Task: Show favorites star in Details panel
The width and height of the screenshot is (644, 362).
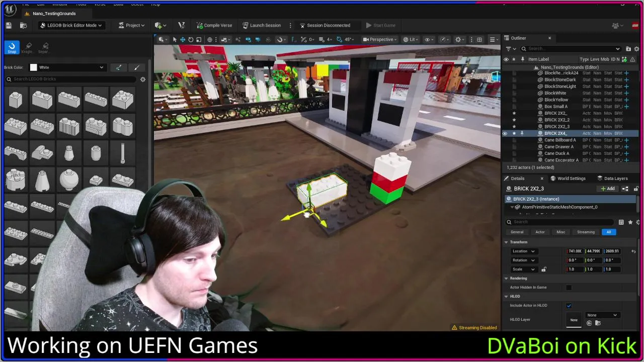Action: click(x=630, y=222)
